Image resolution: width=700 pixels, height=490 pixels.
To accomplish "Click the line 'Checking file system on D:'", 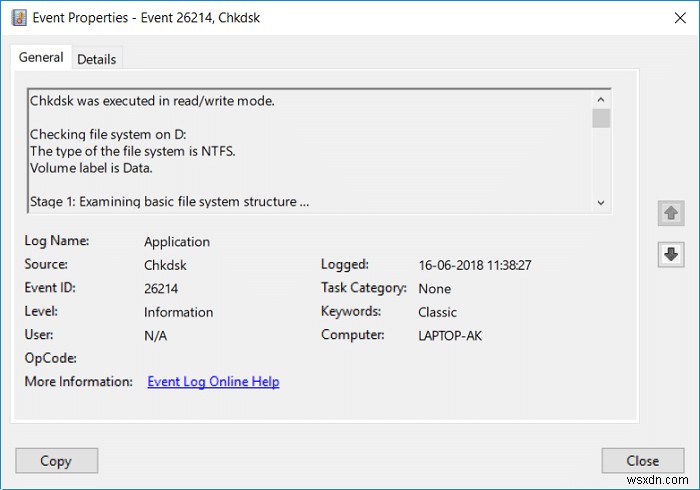I will [108, 135].
